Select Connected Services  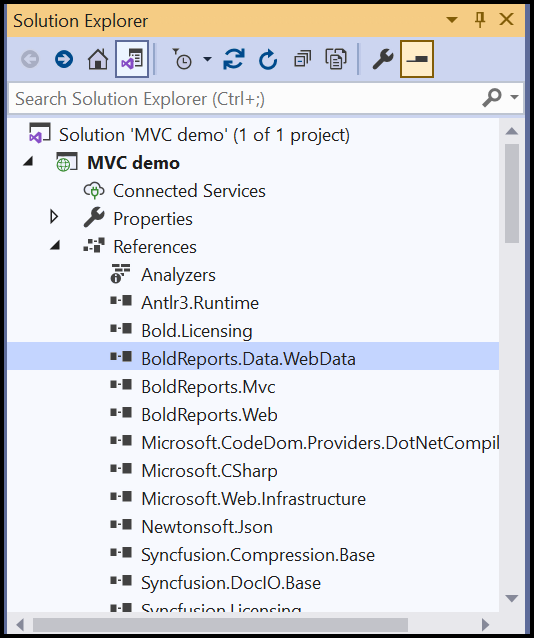click(189, 191)
